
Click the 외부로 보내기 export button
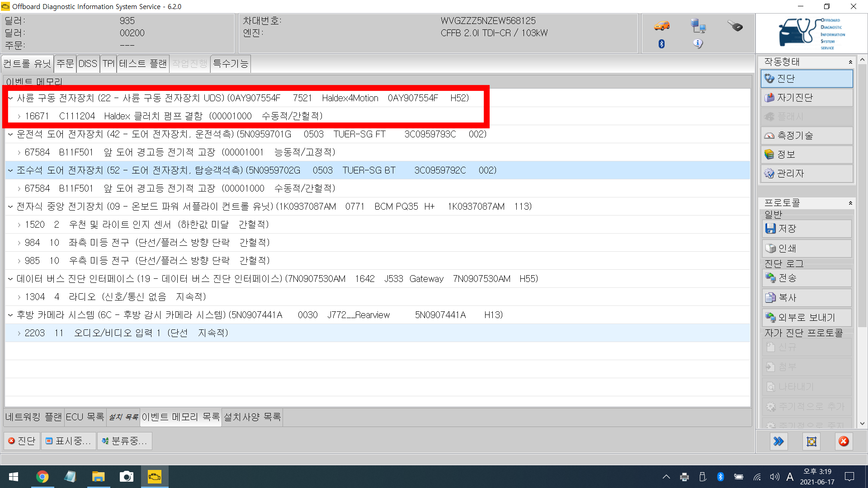[807, 318]
